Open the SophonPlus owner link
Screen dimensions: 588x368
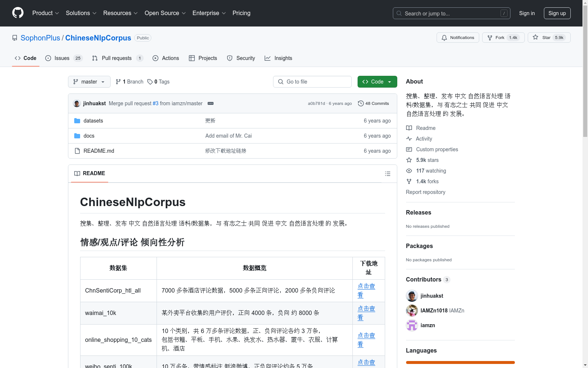tap(40, 38)
